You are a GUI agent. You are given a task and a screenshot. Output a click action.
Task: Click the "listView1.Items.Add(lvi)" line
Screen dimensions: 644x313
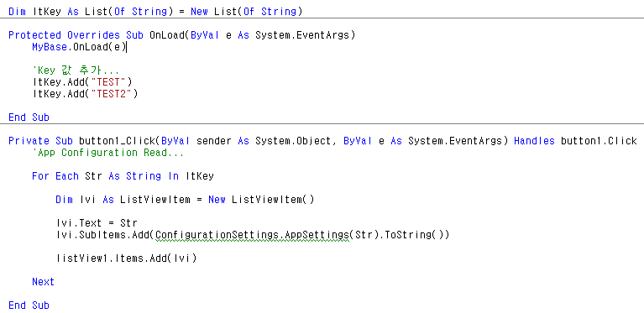point(126,258)
